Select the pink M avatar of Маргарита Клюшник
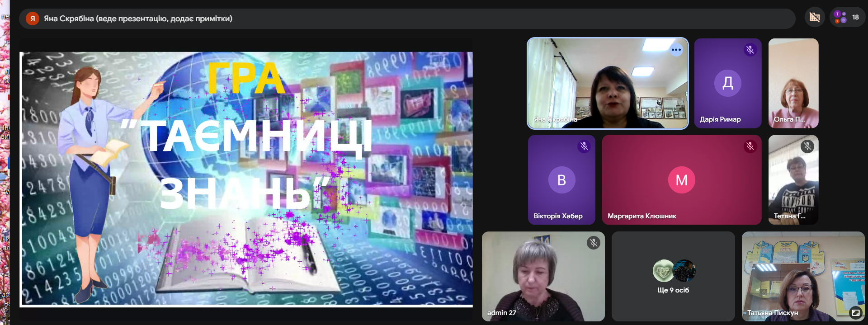 [x=681, y=180]
